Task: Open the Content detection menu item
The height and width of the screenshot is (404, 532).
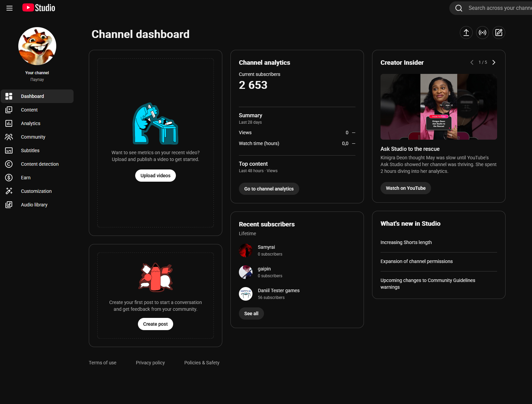Action: [37, 164]
